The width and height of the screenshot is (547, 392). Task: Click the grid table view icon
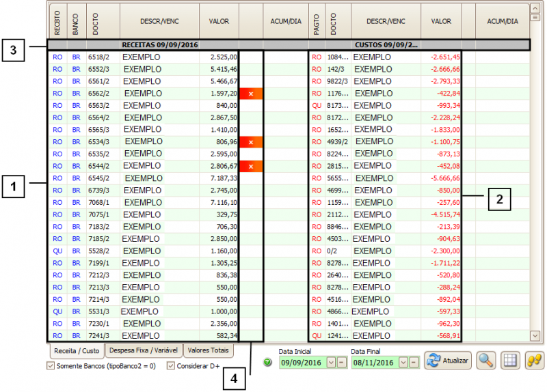point(509,361)
